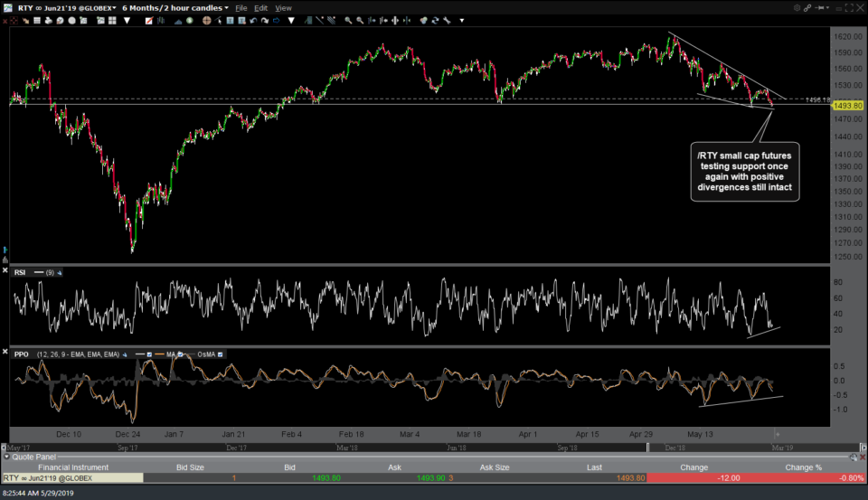868x500 pixels.
Task: Click the chart application icon
Action: pyautogui.click(x=8, y=8)
